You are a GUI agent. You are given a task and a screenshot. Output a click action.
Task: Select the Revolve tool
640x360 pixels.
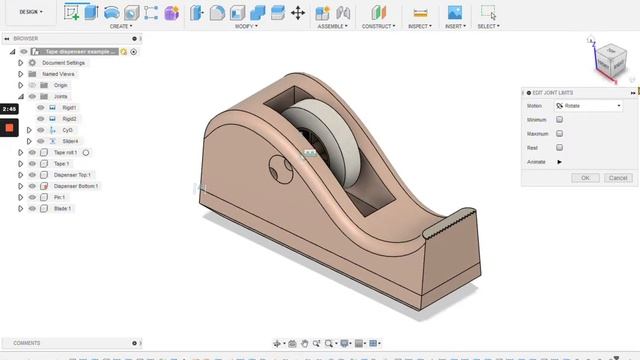pos(111,13)
